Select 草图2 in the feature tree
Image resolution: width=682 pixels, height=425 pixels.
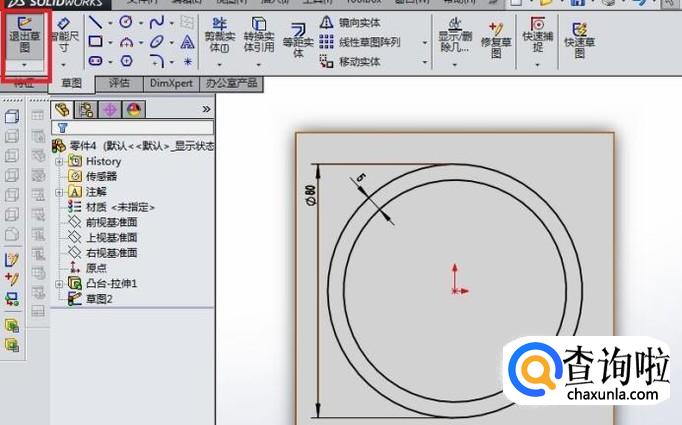click(x=96, y=298)
